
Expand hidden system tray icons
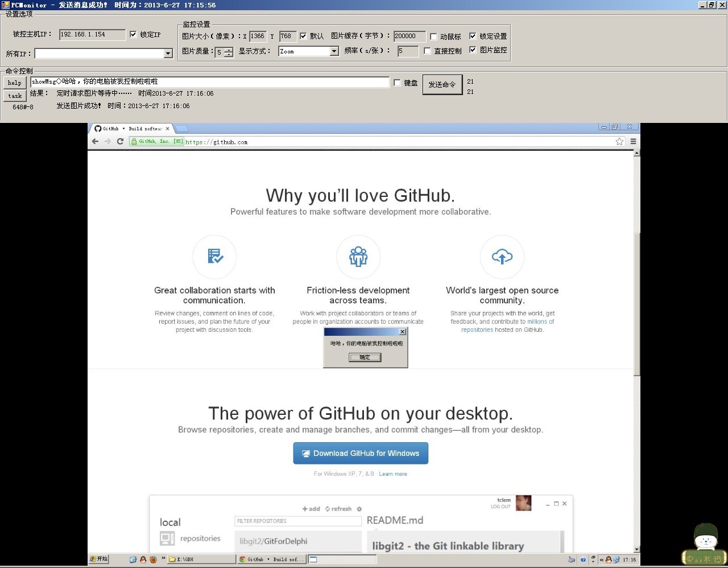[x=602, y=560]
